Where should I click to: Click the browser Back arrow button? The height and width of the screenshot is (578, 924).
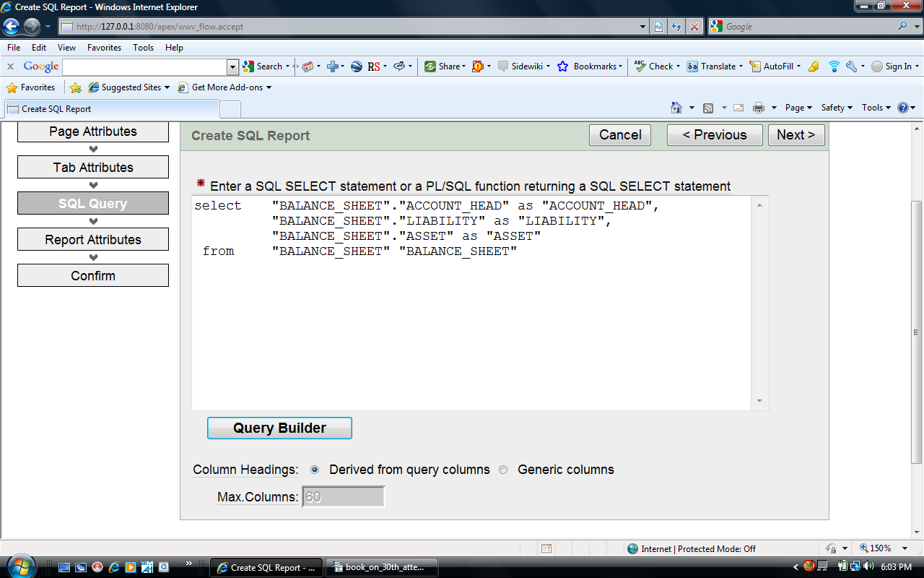pyautogui.click(x=12, y=27)
